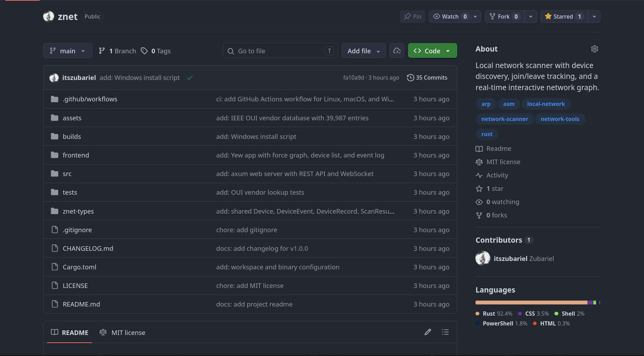Click the purple CSS language color dot
This screenshot has width=644, height=356.
[520, 314]
